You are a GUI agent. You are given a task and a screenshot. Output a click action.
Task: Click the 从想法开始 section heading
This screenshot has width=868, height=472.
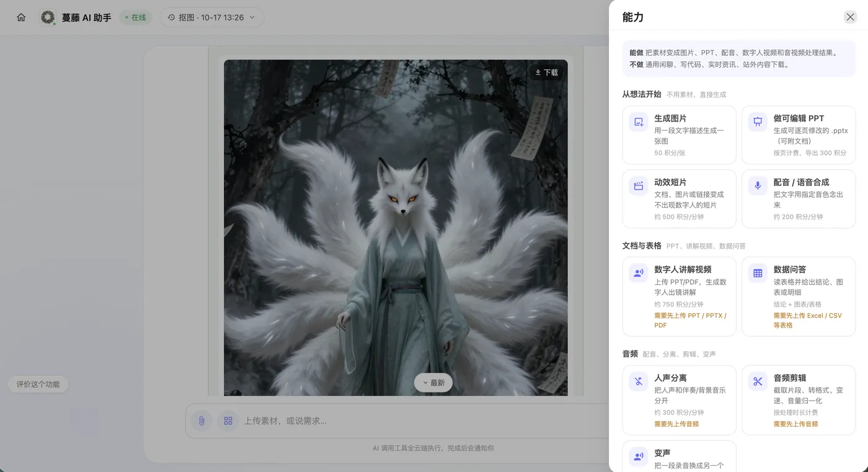[x=642, y=94]
